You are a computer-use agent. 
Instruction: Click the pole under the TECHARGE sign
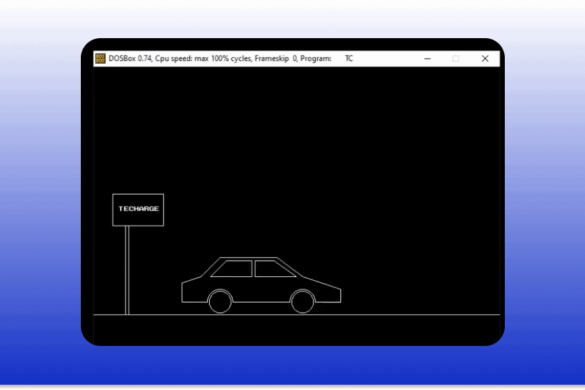pos(127,270)
